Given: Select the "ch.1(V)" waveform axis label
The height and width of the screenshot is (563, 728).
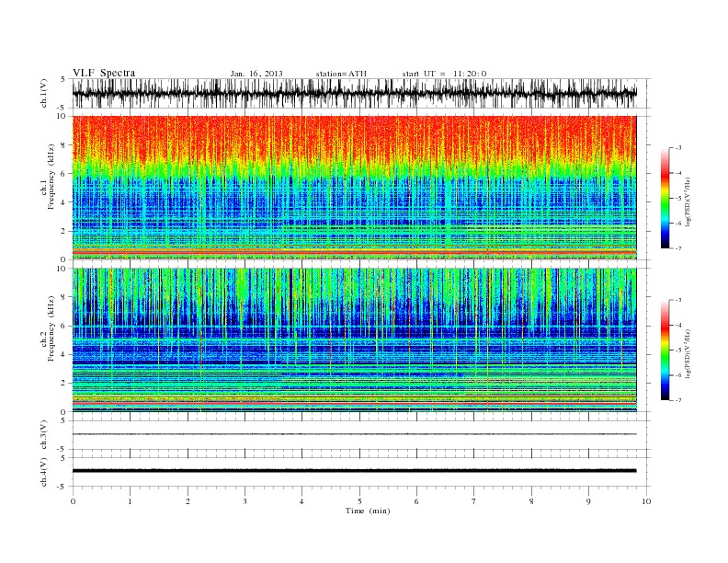Looking at the screenshot, I should coord(44,93).
